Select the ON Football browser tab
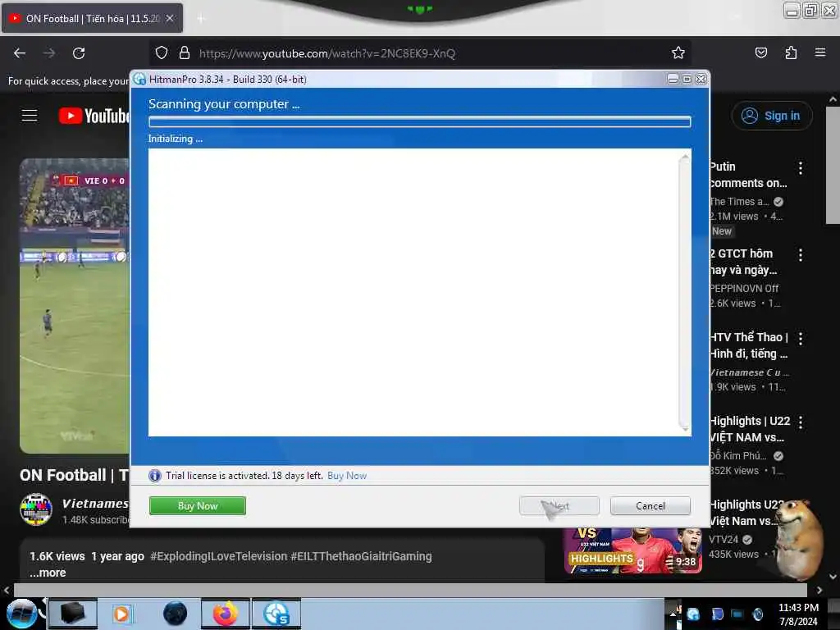The height and width of the screenshot is (630, 840). point(92,18)
